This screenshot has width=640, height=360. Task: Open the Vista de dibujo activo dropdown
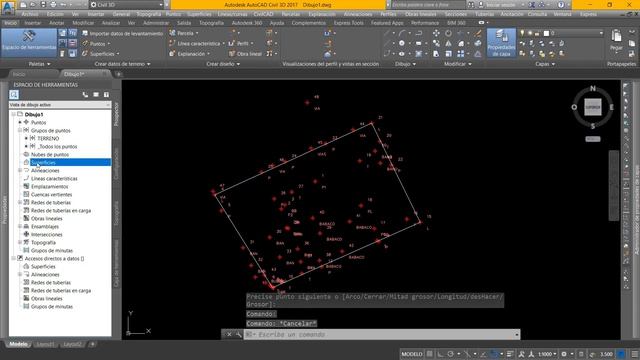(60, 105)
